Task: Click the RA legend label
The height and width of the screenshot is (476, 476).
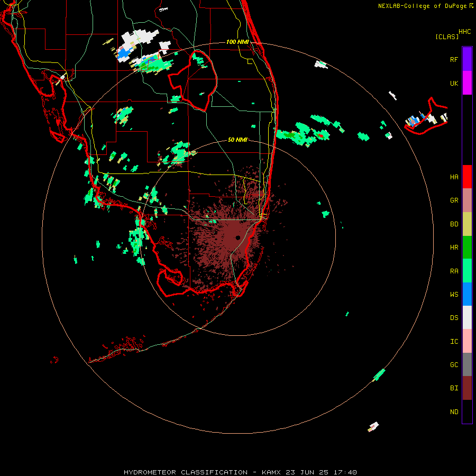Action: 454,271
